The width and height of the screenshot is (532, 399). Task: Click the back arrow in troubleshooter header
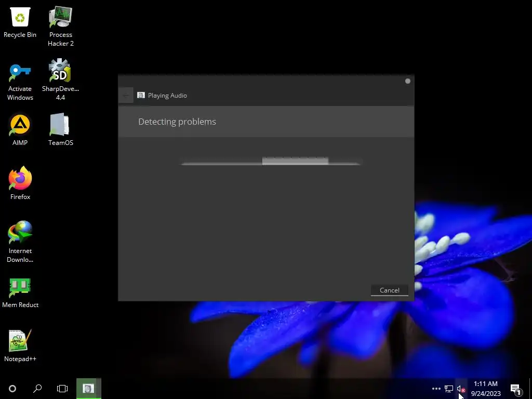point(126,96)
